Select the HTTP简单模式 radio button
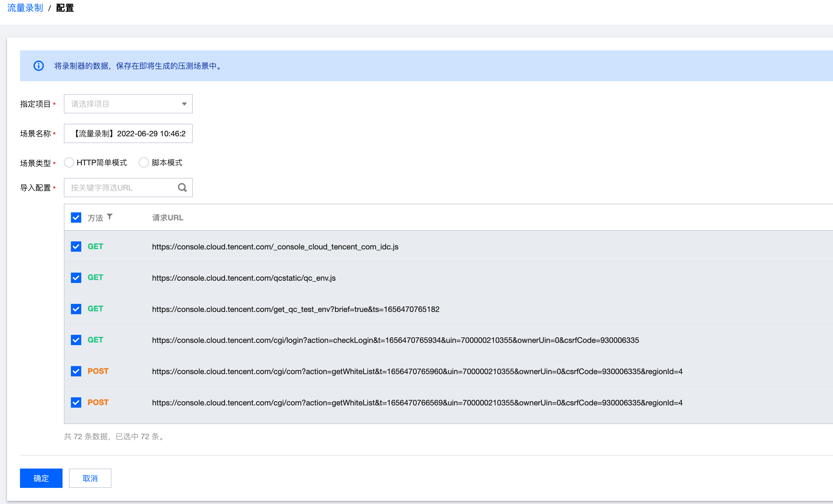The width and height of the screenshot is (833, 504). 69,163
